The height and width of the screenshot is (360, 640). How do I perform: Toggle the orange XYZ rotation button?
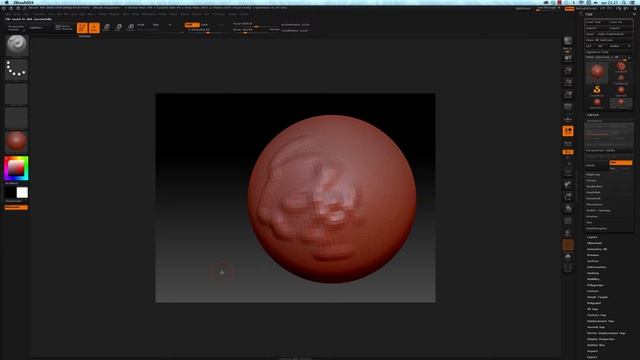pos(568,152)
